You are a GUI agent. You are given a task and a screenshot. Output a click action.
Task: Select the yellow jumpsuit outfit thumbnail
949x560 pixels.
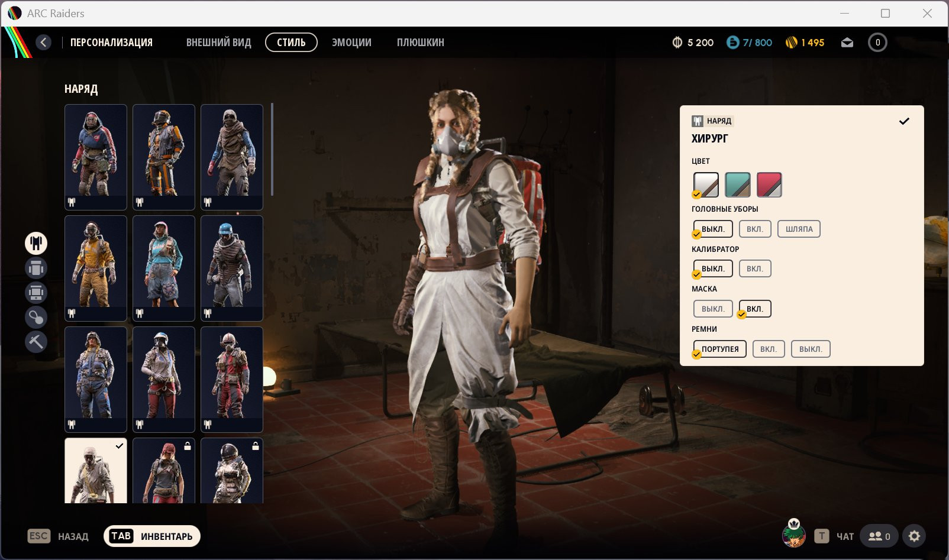click(96, 268)
